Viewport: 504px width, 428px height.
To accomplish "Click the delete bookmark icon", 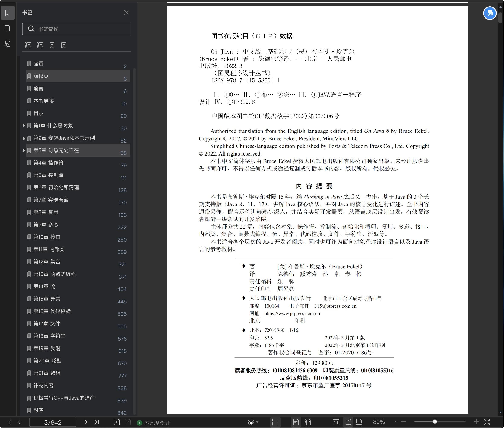I will pyautogui.click(x=64, y=45).
